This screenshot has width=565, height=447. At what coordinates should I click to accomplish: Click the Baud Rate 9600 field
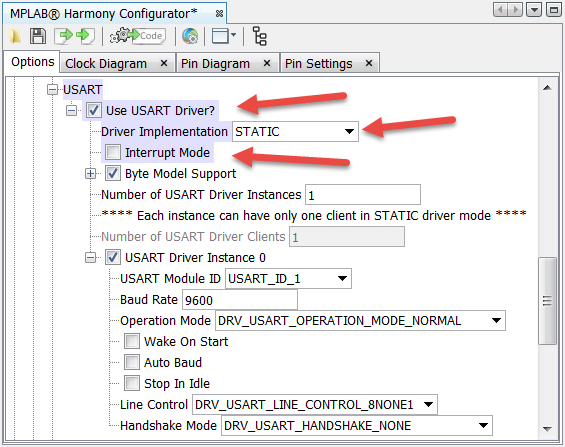click(240, 300)
